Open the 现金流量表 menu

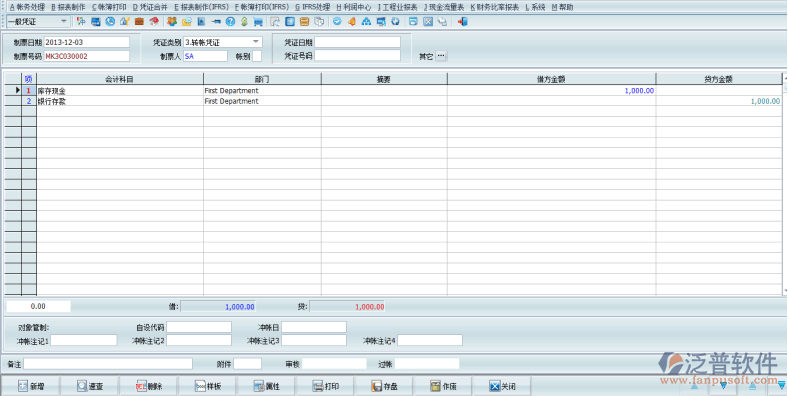coord(444,7)
